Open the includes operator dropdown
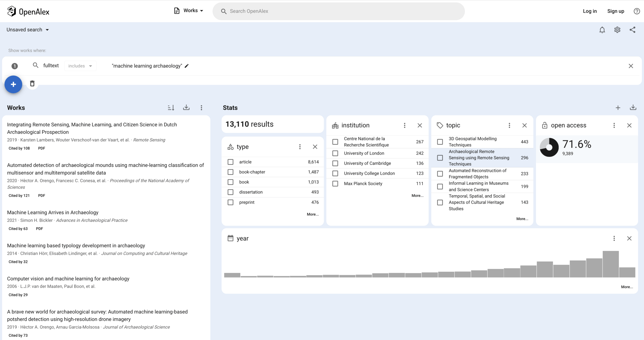This screenshot has height=340, width=644. pyautogui.click(x=80, y=66)
